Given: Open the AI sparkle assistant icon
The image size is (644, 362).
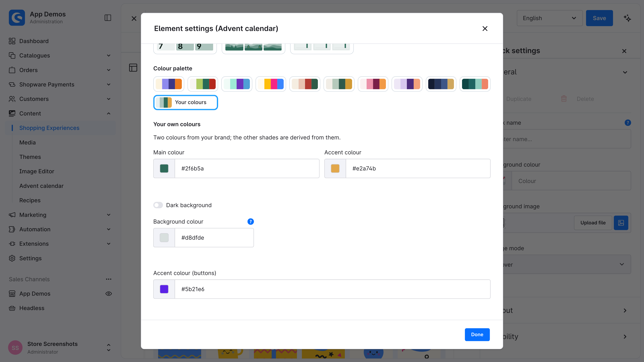Looking at the screenshot, I should pos(627,18).
